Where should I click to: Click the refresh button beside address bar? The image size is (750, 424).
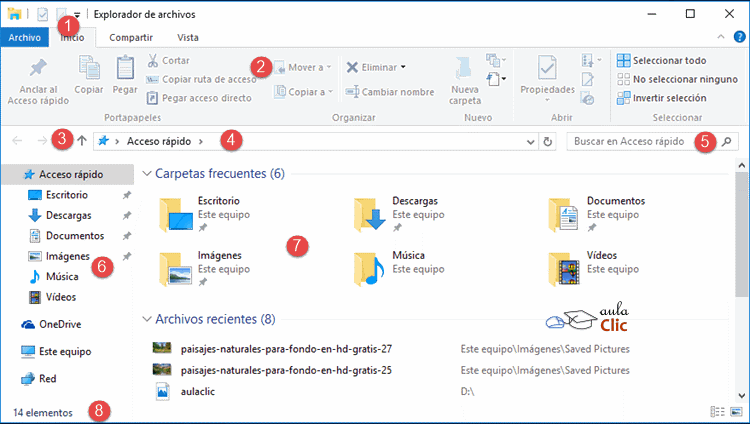pos(548,142)
